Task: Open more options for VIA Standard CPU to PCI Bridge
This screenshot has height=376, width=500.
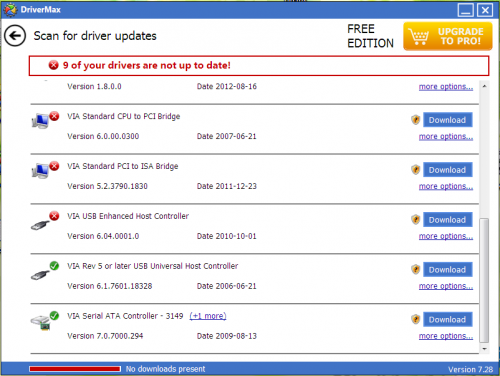Action: coord(446,137)
